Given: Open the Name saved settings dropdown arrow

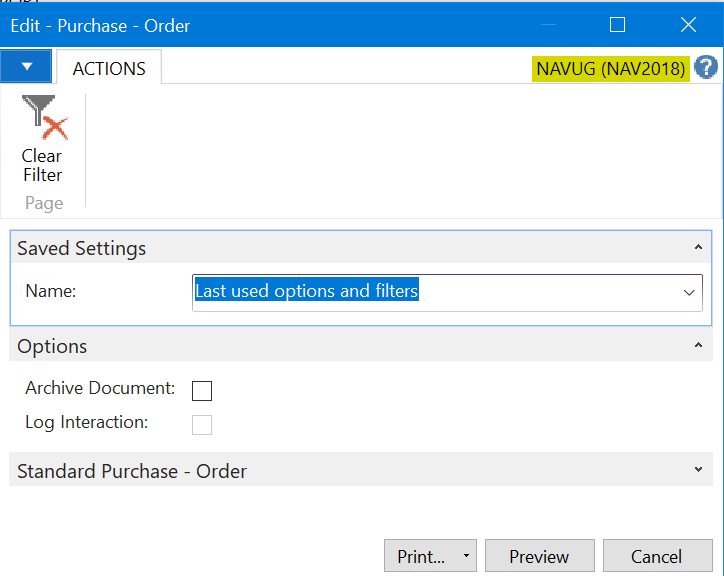Looking at the screenshot, I should pyautogui.click(x=689, y=292).
